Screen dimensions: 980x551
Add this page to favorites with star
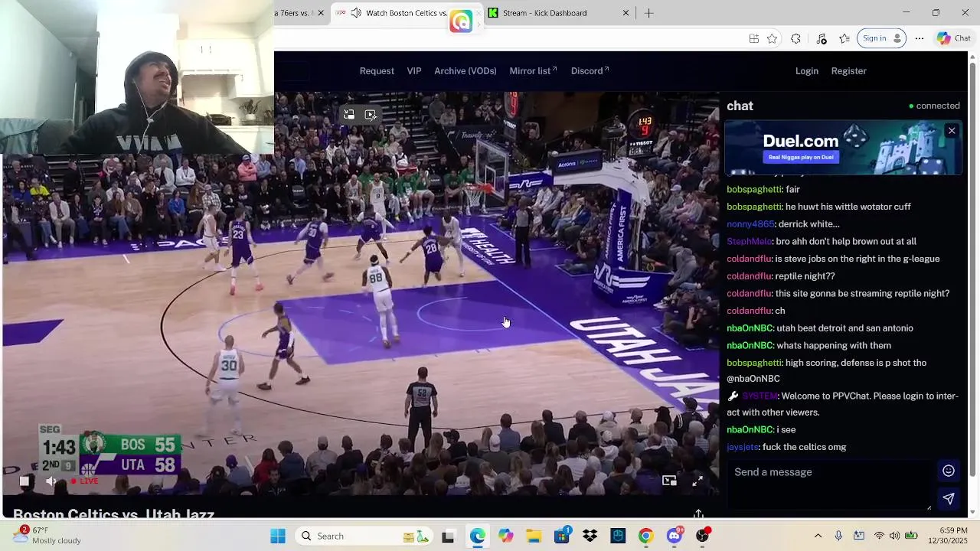(x=772, y=38)
